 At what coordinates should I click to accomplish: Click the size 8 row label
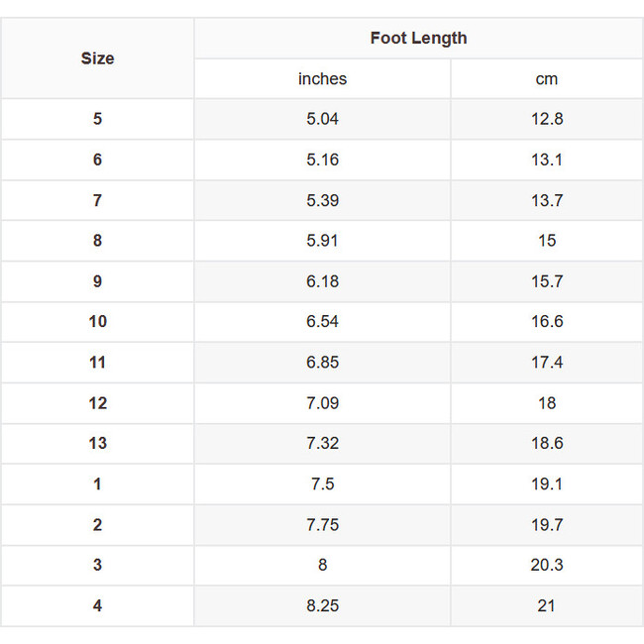tap(97, 241)
